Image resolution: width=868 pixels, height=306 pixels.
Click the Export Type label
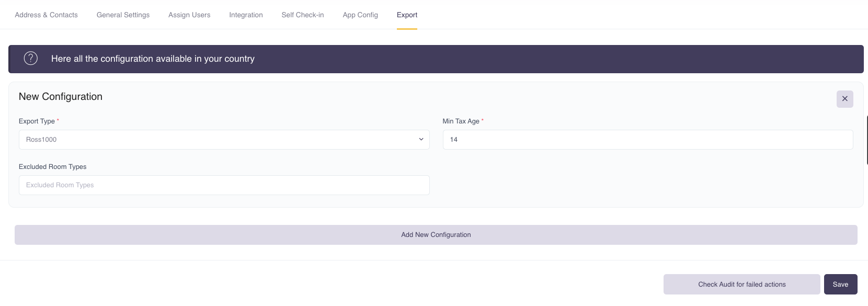[37, 121]
